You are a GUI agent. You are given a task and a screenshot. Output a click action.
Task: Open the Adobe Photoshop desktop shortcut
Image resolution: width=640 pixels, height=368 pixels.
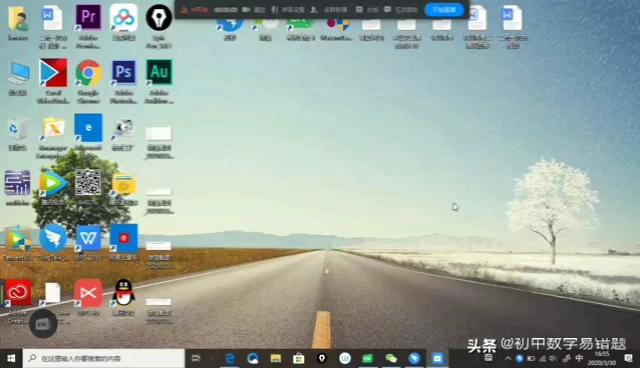[124, 73]
